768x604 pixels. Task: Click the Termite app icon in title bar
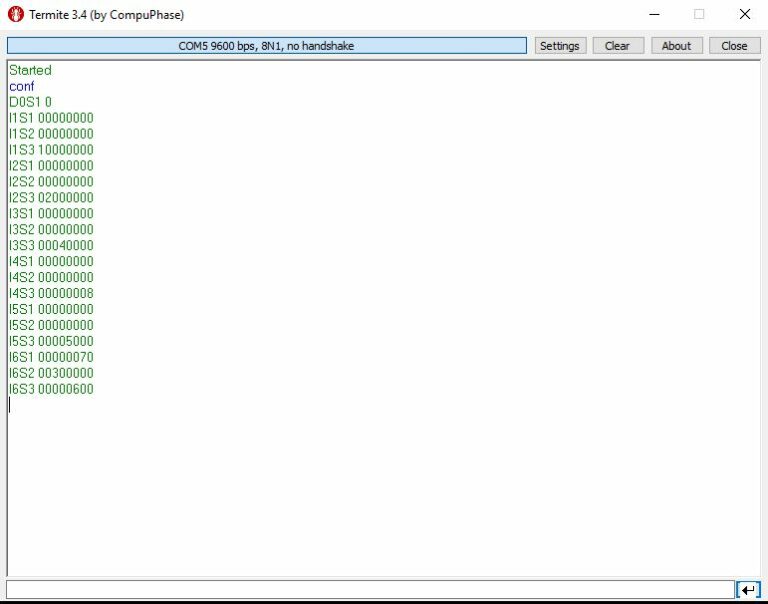[x=15, y=15]
